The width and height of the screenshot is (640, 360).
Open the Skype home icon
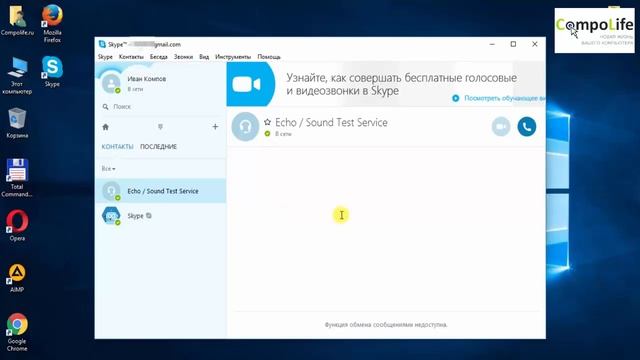[x=105, y=127]
